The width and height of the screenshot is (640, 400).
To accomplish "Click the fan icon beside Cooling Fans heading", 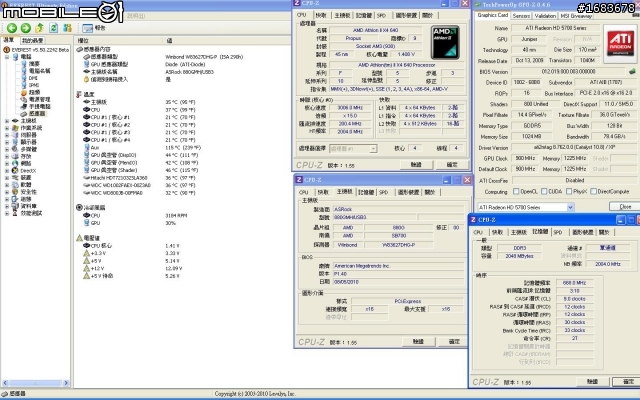I will pos(79,207).
